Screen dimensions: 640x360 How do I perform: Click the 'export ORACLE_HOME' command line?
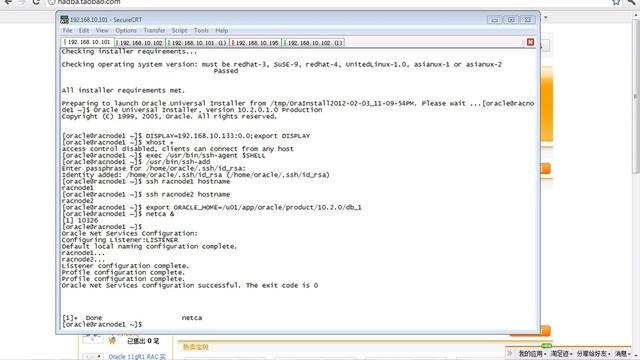pos(212,207)
